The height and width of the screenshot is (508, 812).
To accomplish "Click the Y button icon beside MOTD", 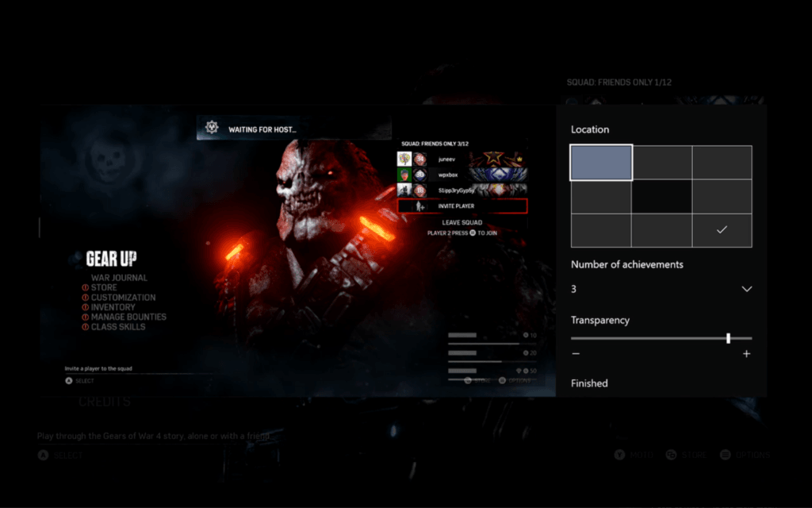I will click(x=619, y=455).
